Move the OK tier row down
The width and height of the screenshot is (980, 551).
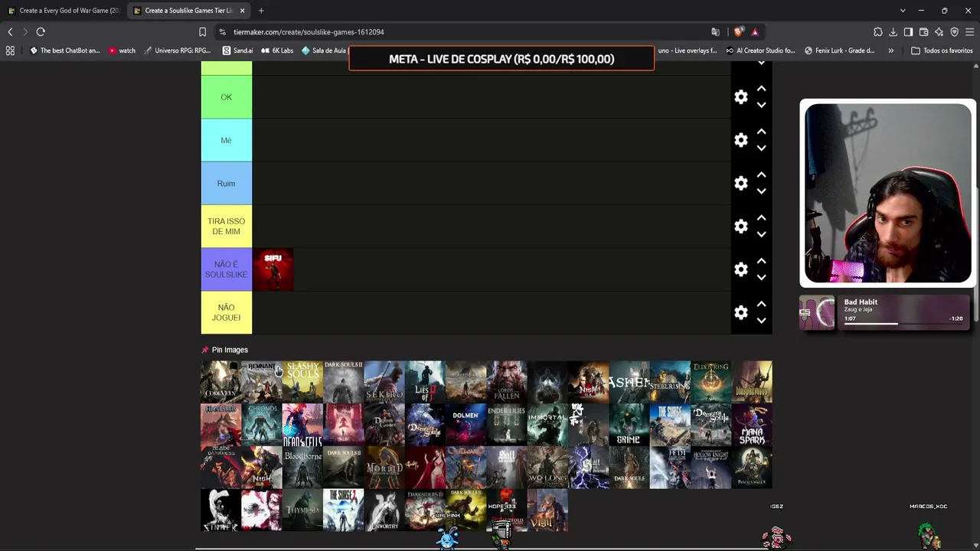pos(761,106)
